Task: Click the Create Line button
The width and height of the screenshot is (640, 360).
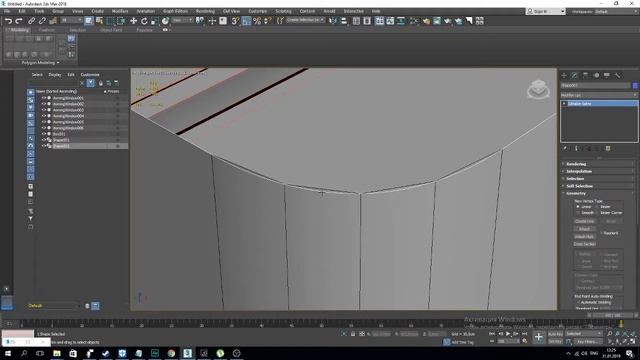Action: (584, 221)
